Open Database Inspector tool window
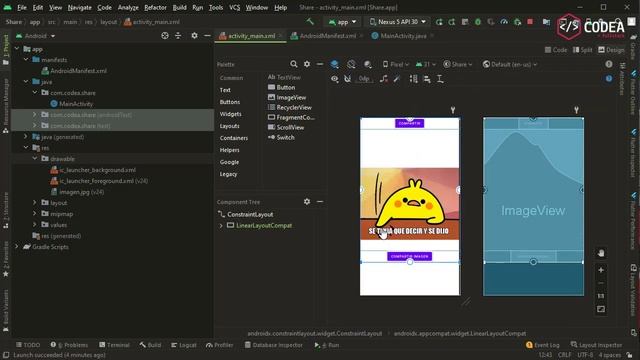 click(273, 345)
